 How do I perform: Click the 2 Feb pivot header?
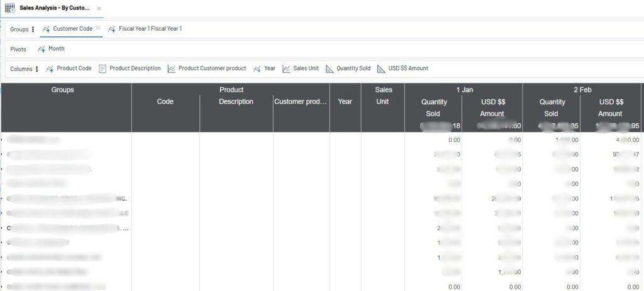(x=582, y=89)
